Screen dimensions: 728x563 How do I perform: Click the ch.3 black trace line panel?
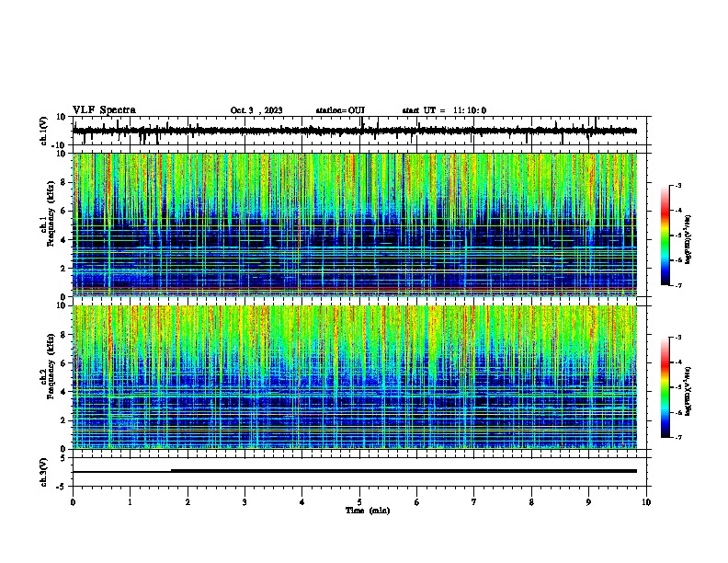coord(361,472)
